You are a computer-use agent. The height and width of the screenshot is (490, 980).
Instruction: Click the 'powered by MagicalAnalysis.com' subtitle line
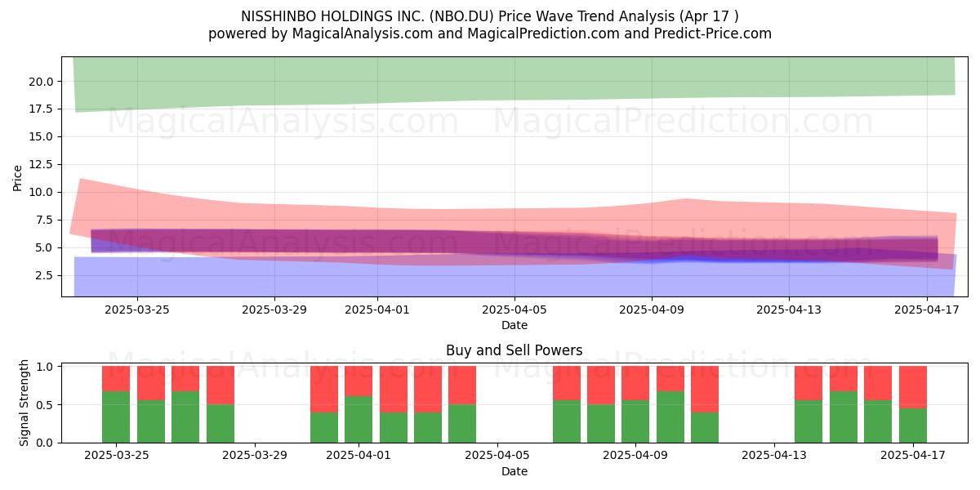pyautogui.click(x=490, y=33)
